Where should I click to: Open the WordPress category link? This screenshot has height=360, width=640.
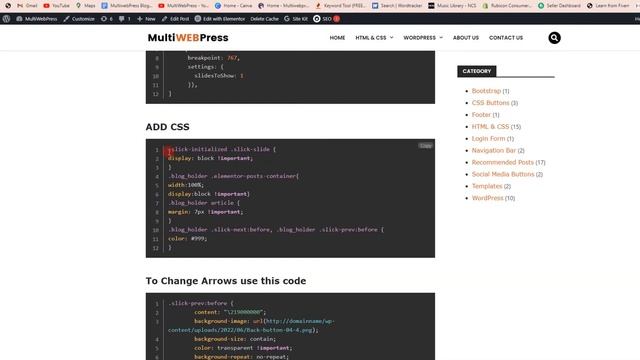coord(487,198)
